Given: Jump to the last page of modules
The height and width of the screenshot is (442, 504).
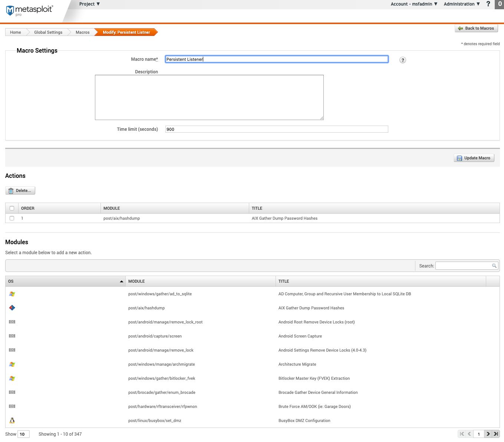Looking at the screenshot, I should click(496, 434).
